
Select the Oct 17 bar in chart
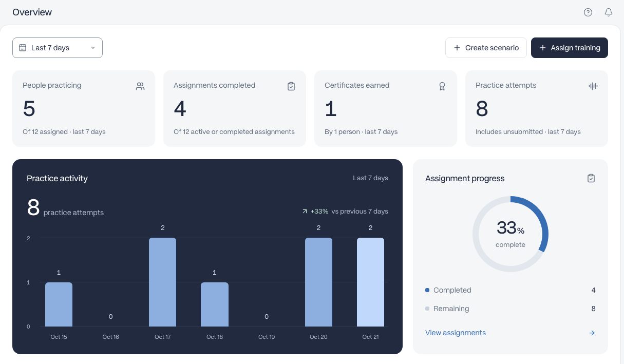163,282
